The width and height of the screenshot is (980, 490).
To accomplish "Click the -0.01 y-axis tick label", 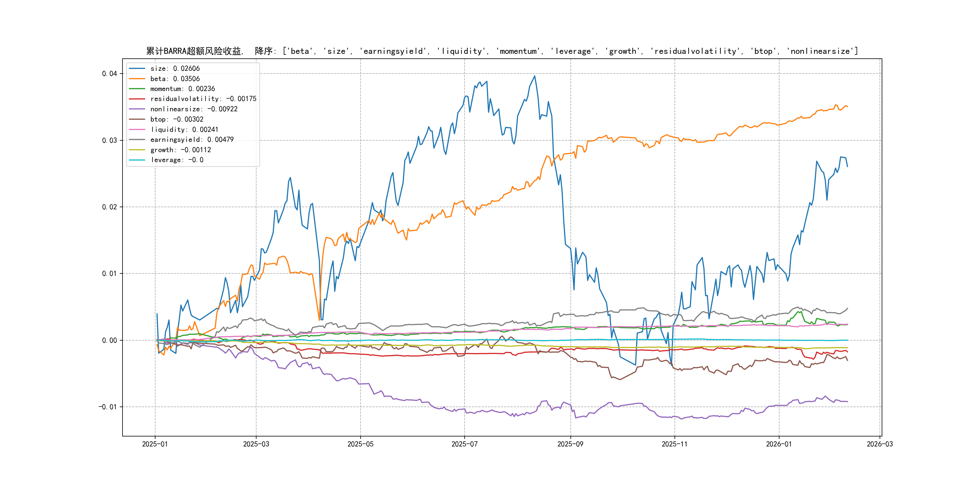I will [108, 407].
